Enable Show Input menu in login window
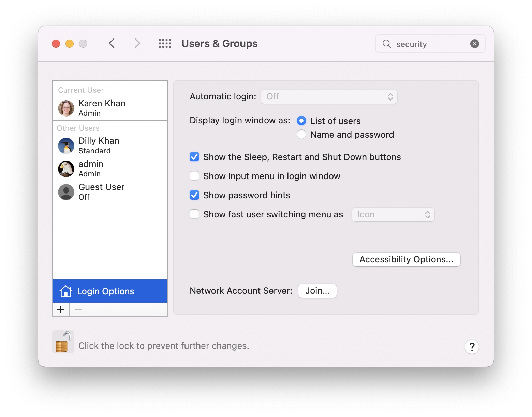532x417 pixels. (x=194, y=176)
